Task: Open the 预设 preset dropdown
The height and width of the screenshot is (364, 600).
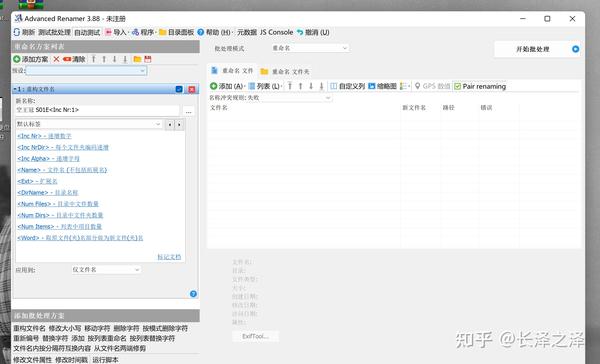Action: pos(86,70)
